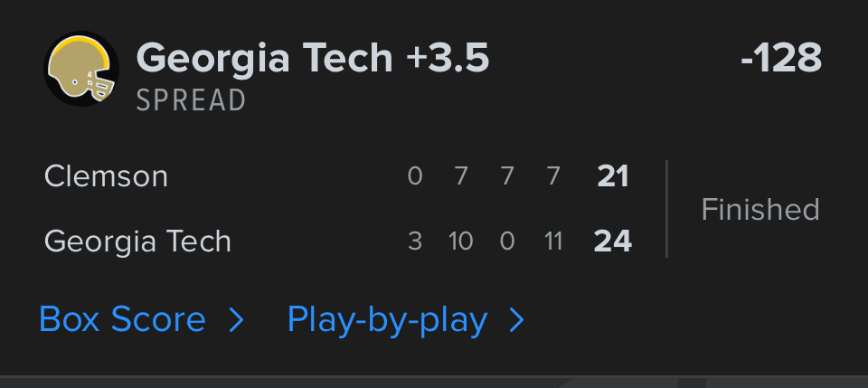Select Georgia Tech in the scoreboard row
Screen dimensions: 868x388
pos(137,241)
